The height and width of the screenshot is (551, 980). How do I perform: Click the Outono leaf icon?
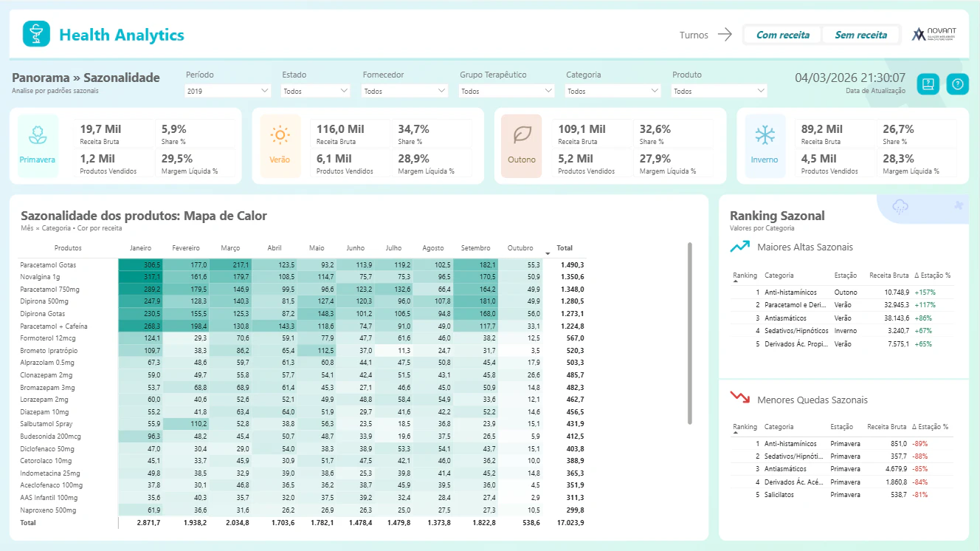[522, 134]
